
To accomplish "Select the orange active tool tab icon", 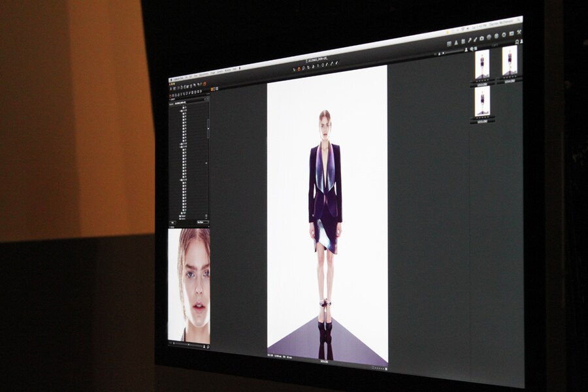I will point(204,84).
